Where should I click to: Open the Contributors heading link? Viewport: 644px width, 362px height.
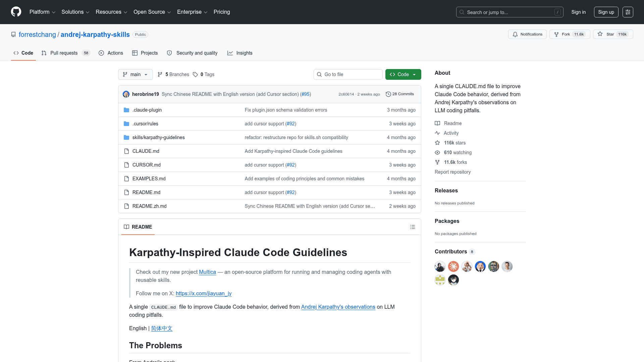[x=454, y=251]
